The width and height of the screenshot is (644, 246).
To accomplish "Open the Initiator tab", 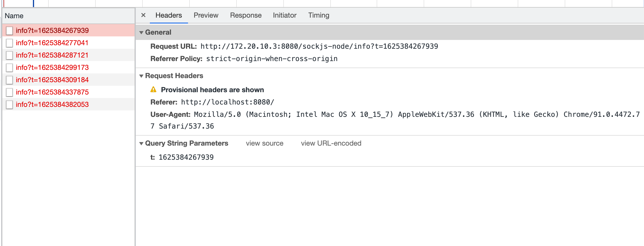I will click(284, 15).
